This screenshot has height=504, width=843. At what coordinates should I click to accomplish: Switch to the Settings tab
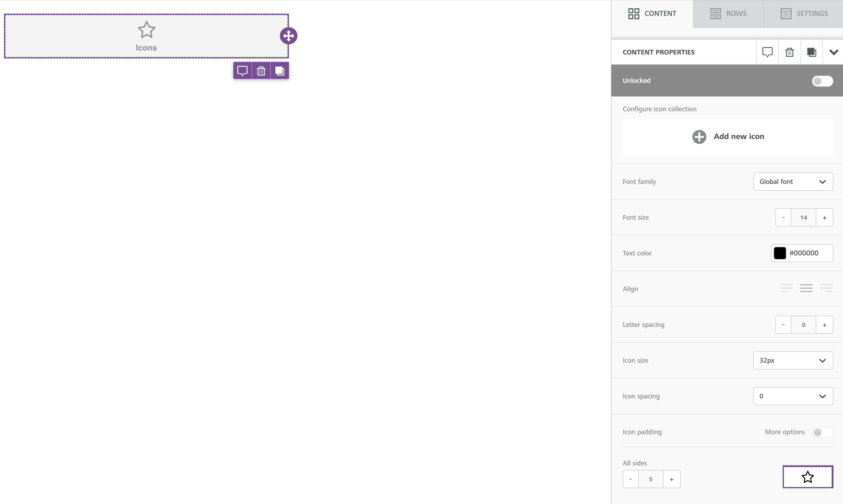pos(804,14)
